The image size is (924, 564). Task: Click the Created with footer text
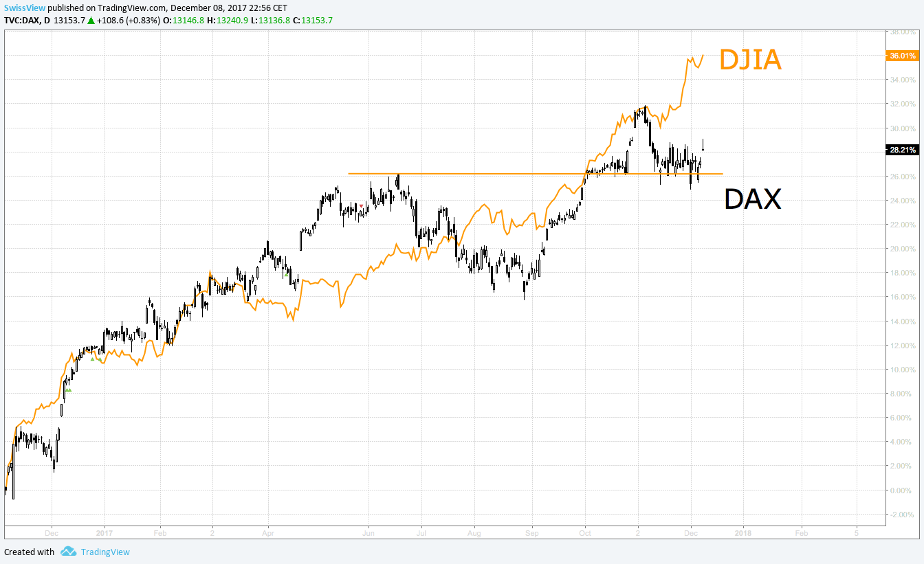[30, 552]
